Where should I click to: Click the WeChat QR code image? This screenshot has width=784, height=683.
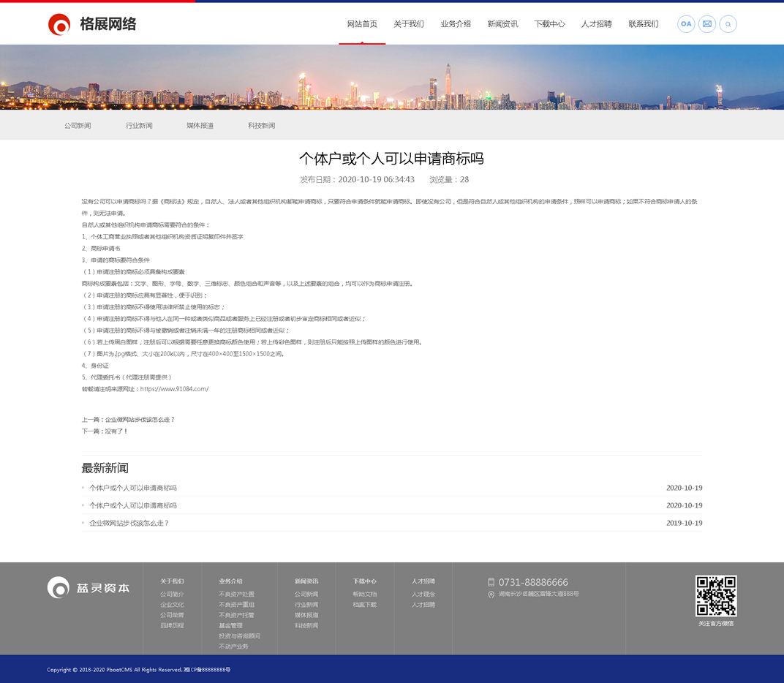pyautogui.click(x=715, y=595)
